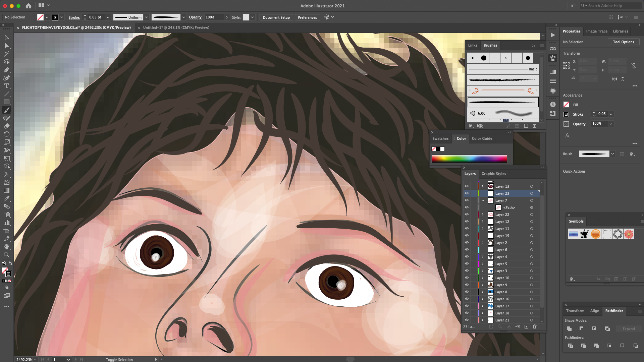This screenshot has width=644, height=362.
Task: Click the Preferences button
Action: click(x=307, y=17)
